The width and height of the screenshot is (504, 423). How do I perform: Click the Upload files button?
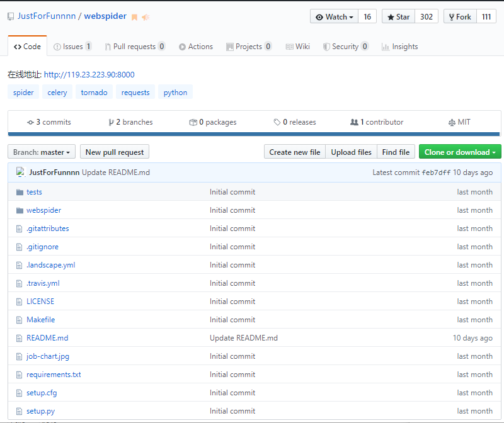click(x=352, y=152)
